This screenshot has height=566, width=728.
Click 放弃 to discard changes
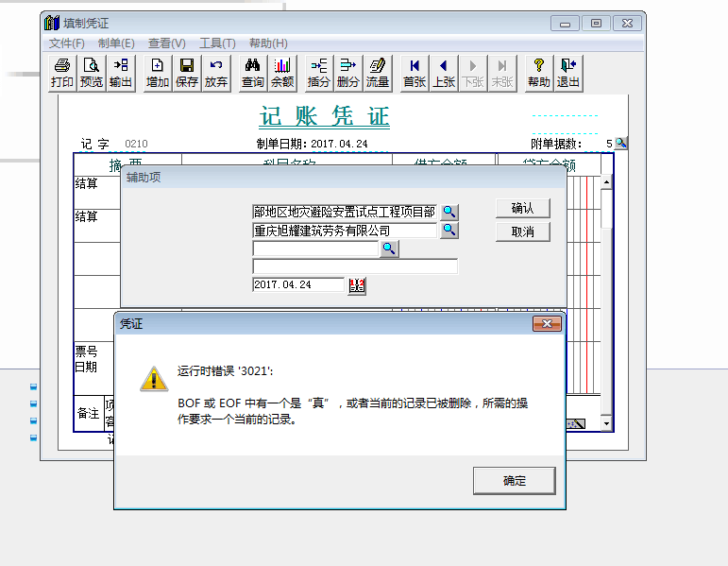coord(216,73)
